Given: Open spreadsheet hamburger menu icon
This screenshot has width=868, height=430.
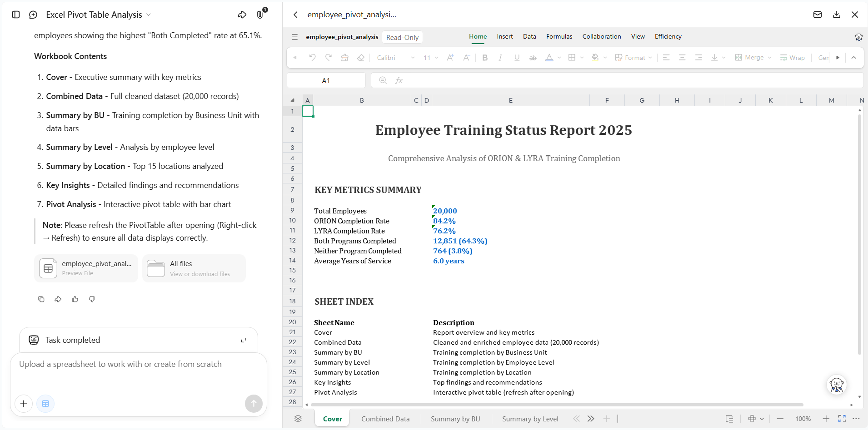Looking at the screenshot, I should pyautogui.click(x=295, y=37).
